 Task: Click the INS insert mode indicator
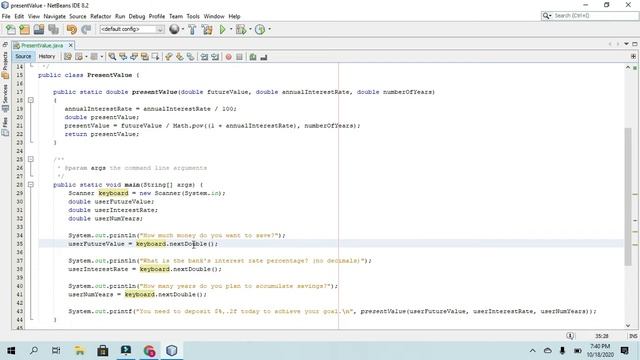(x=633, y=336)
